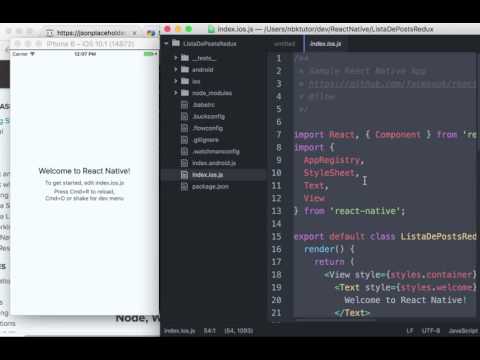Select index.ios.js in the tree view
Screen dimensions: 480x360
coord(208,175)
